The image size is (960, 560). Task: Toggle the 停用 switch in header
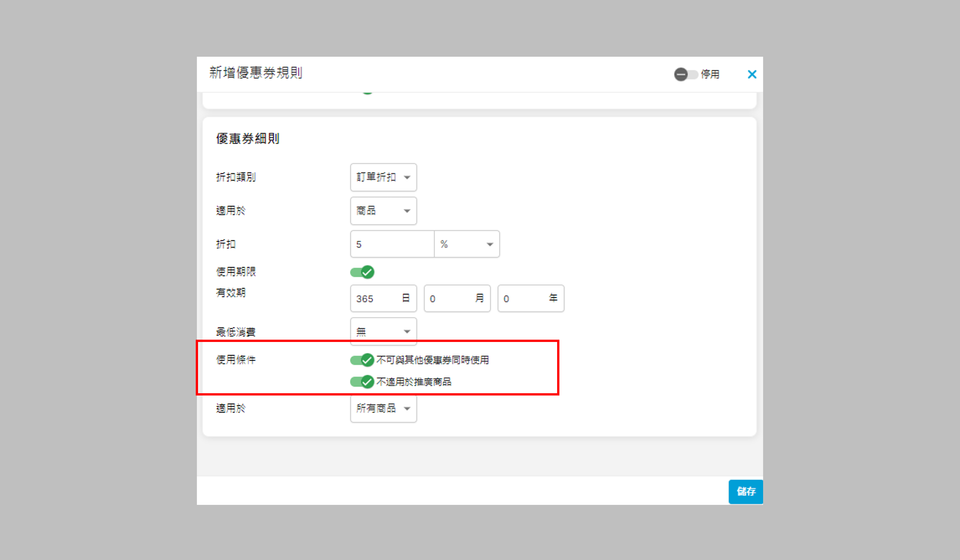(685, 74)
